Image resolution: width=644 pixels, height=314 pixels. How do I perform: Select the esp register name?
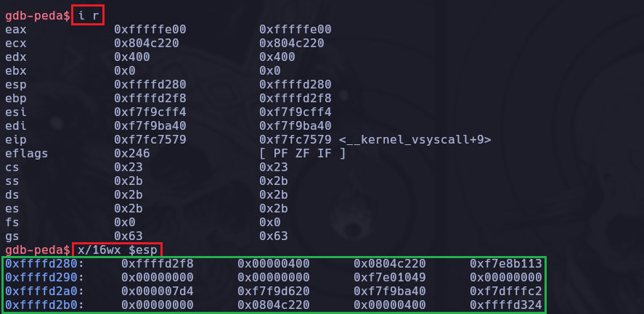click(15, 84)
